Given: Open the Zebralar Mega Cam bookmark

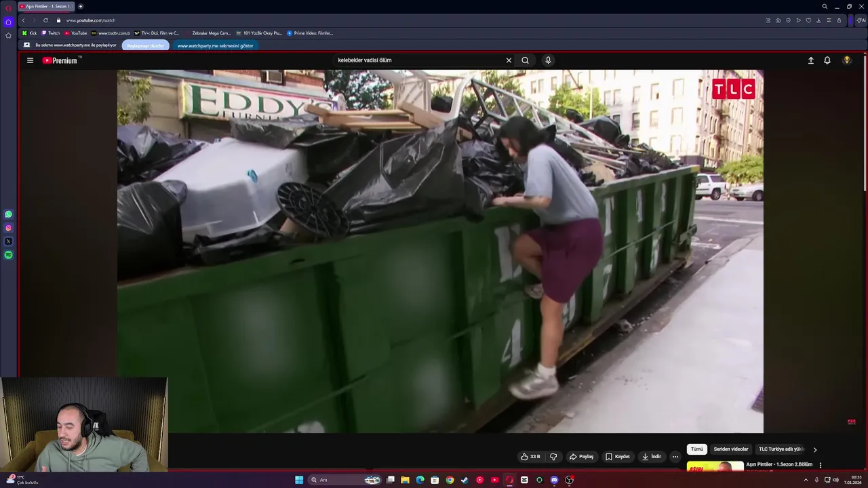Looking at the screenshot, I should click(208, 33).
